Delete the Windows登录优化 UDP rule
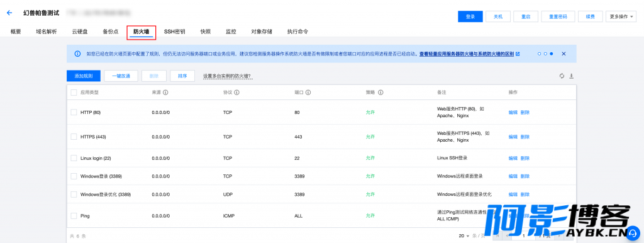Image resolution: width=644 pixels, height=243 pixels. click(x=525, y=194)
